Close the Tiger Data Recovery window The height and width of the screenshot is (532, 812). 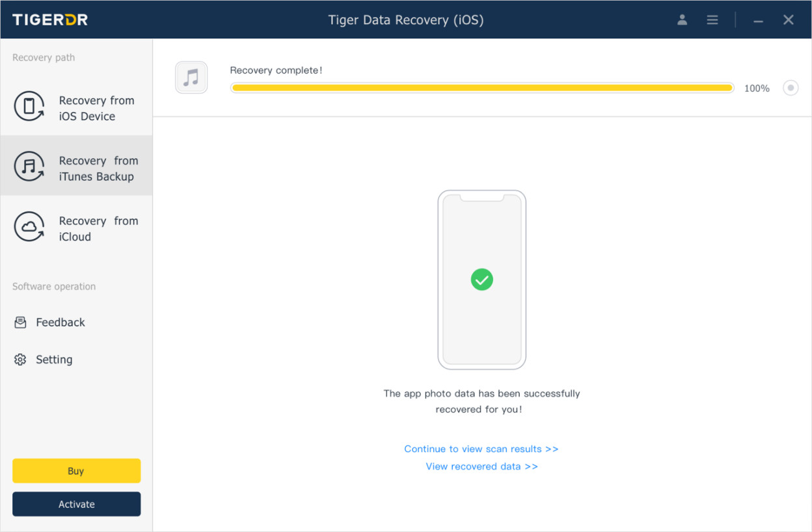pyautogui.click(x=789, y=20)
